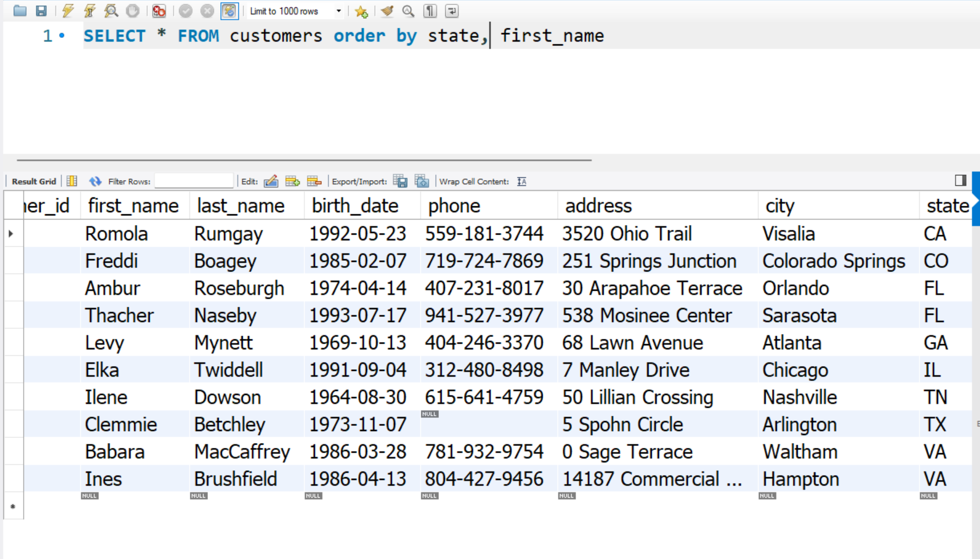This screenshot has width=980, height=559.
Task: Sort by first_name column header
Action: coord(134,206)
